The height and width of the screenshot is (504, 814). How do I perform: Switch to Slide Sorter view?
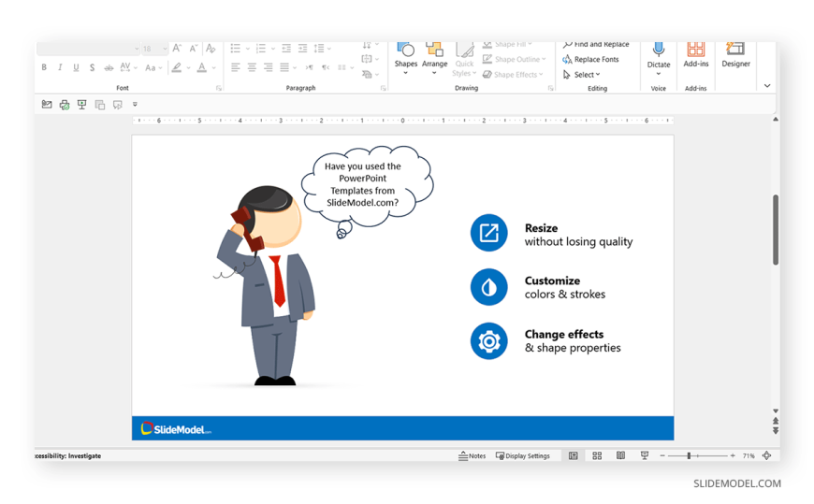[597, 455]
